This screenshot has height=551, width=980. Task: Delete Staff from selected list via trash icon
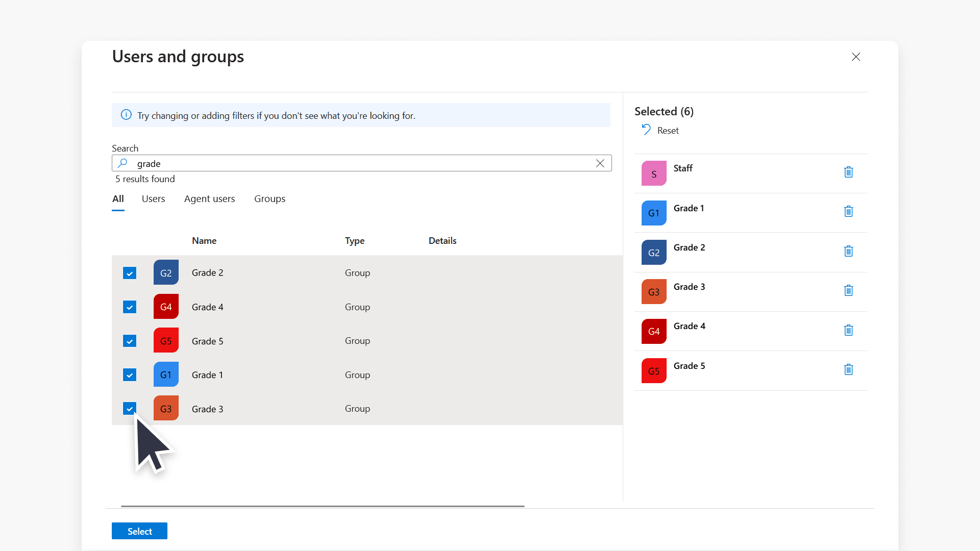(x=848, y=172)
